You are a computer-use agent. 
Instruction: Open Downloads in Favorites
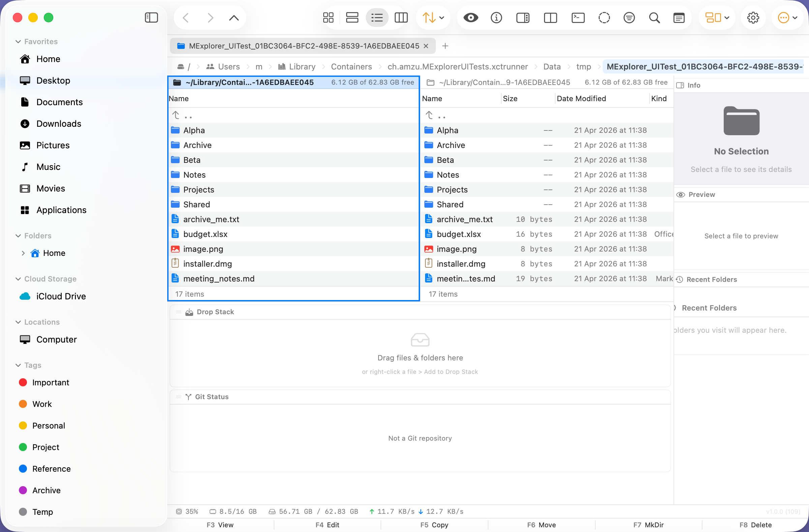point(86,124)
